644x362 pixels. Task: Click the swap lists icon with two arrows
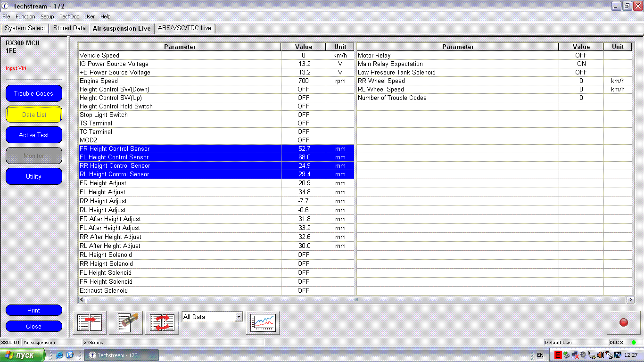[162, 323]
